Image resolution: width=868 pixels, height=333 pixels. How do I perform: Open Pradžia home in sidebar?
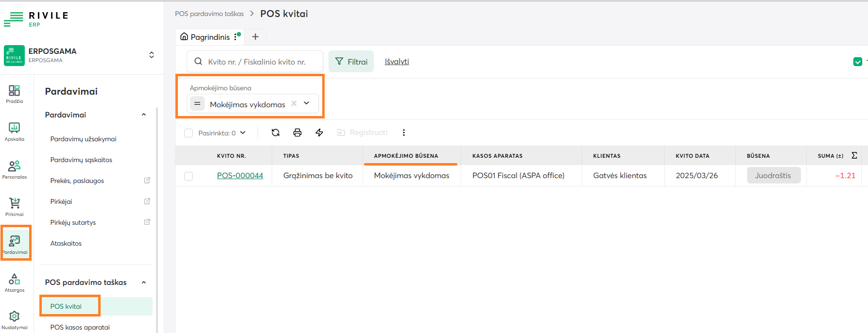point(15,94)
